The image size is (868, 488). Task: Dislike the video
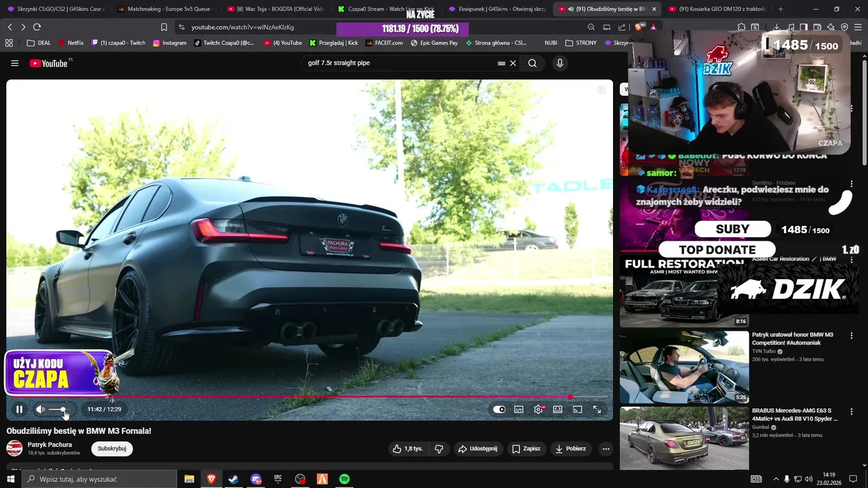pyautogui.click(x=439, y=449)
